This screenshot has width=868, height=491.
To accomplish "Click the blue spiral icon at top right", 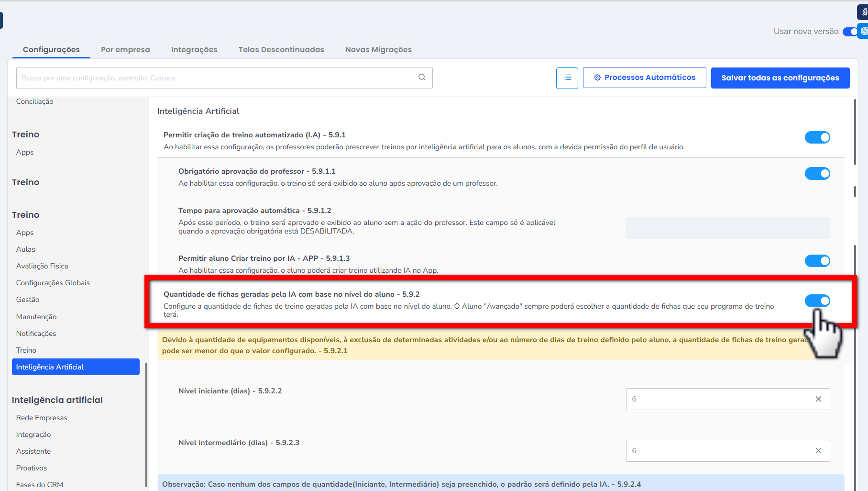I will (x=864, y=31).
